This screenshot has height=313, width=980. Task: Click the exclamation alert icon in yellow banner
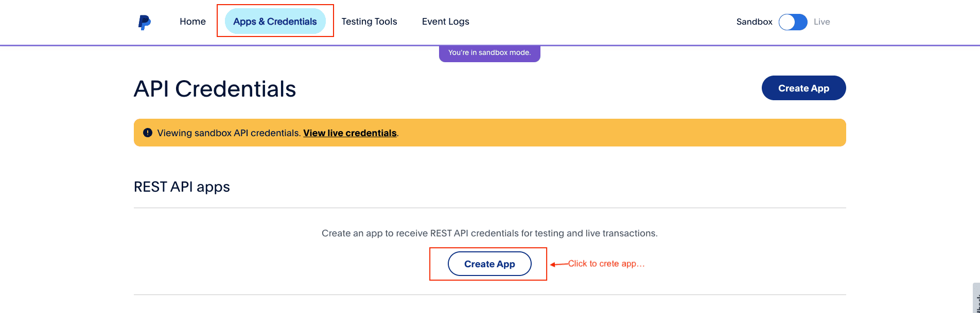click(148, 133)
